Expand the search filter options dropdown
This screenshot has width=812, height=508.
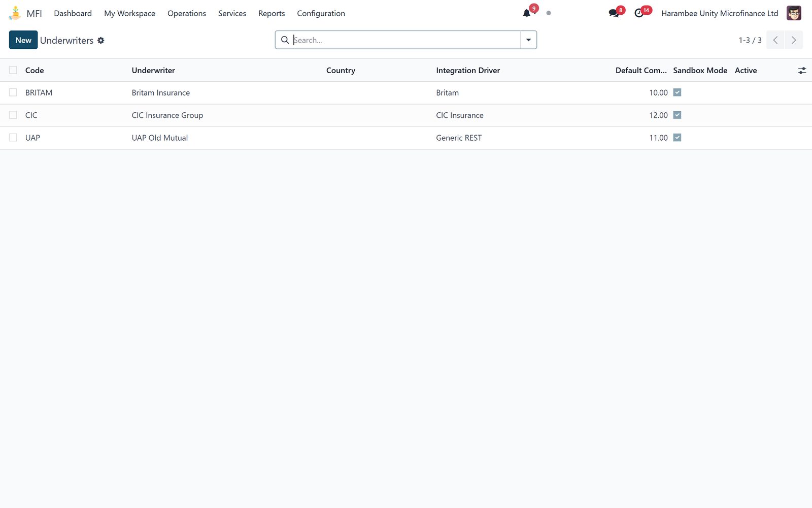[x=528, y=40]
